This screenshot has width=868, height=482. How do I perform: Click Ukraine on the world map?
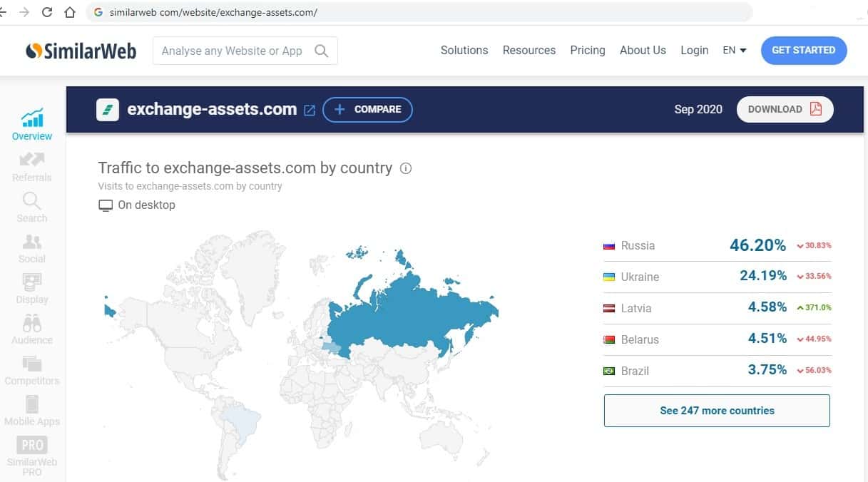click(x=332, y=347)
